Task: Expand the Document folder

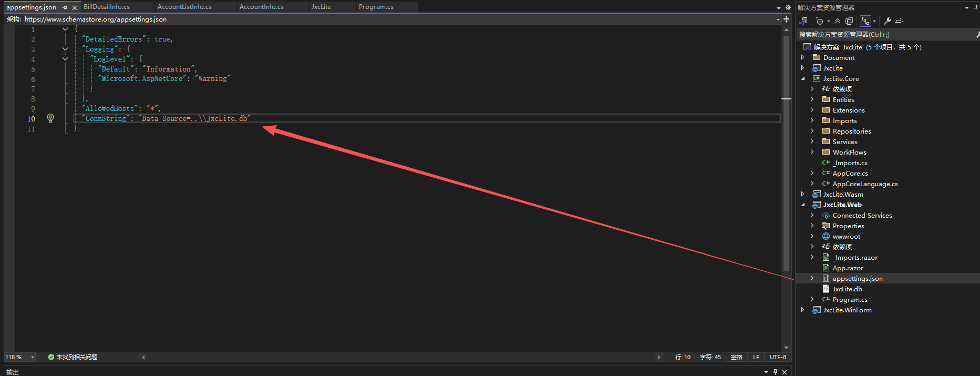Action: click(x=802, y=57)
